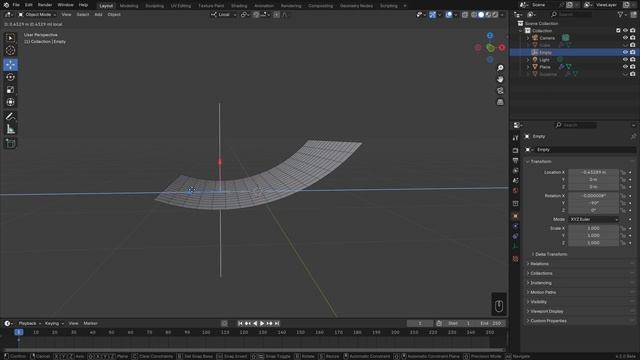Open the Object properties tab

point(516,216)
